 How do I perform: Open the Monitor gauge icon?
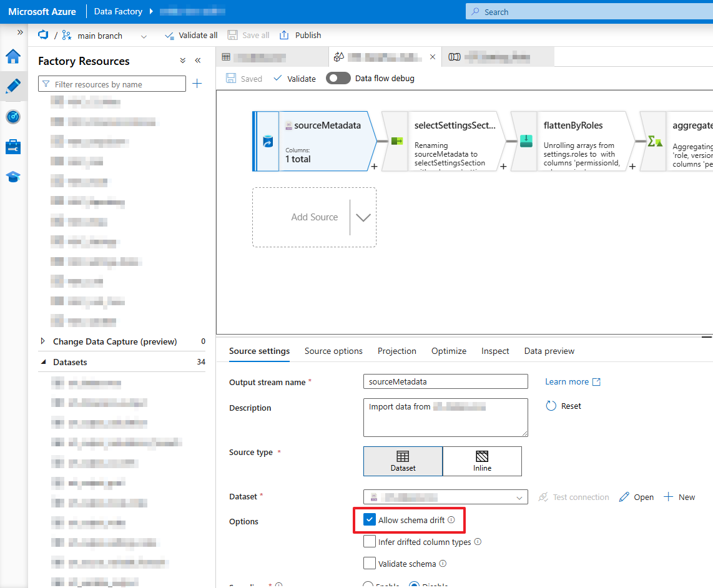click(x=13, y=117)
